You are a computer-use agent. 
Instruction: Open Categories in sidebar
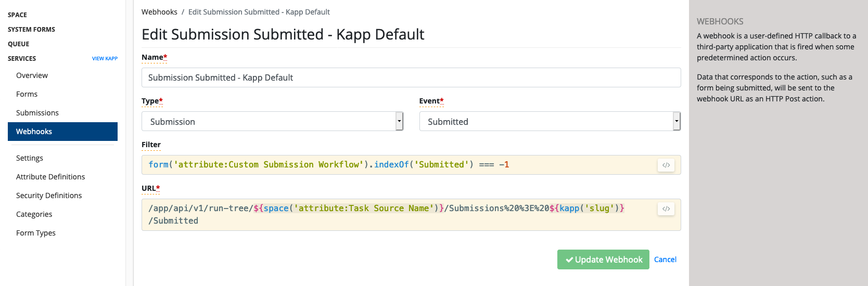point(34,214)
